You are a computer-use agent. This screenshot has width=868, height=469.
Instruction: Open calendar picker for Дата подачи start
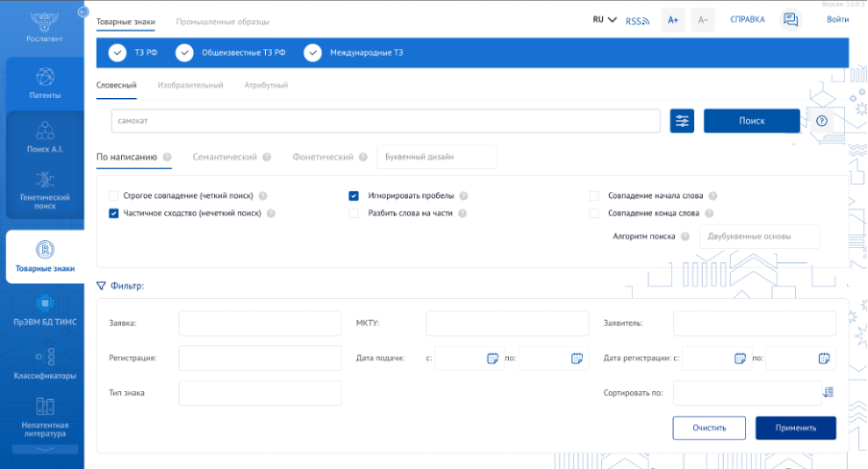[493, 358]
